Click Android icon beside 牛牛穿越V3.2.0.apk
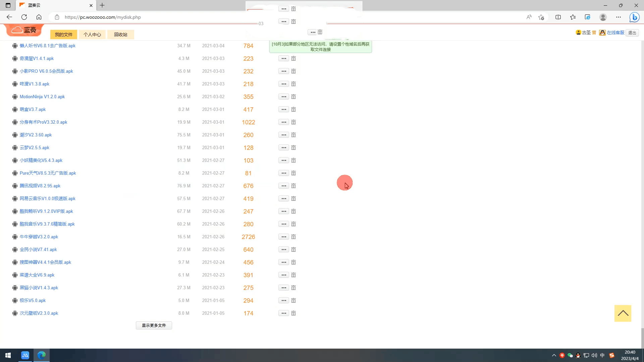This screenshot has height=362, width=644. click(15, 237)
